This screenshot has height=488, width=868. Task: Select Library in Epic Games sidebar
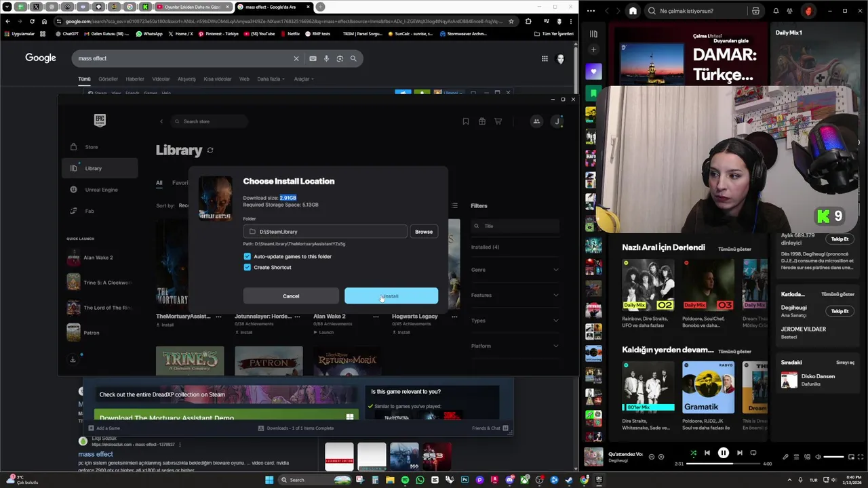coord(100,168)
